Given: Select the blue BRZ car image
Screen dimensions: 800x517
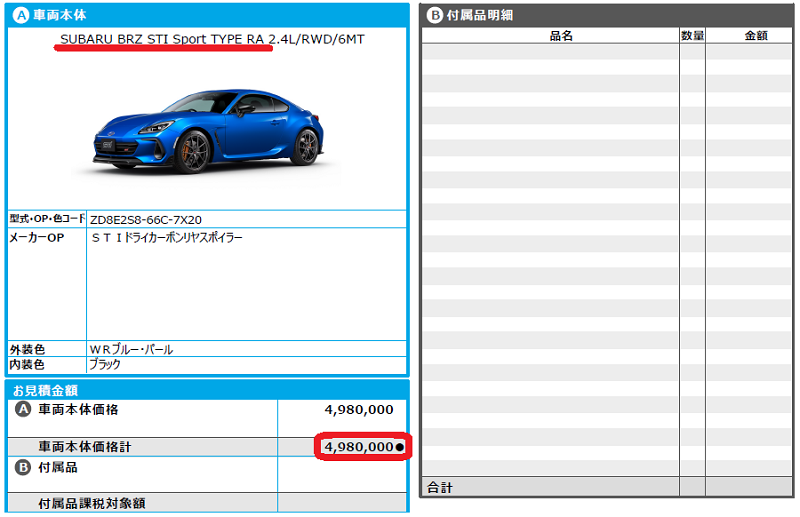Looking at the screenshot, I should pos(208,128).
